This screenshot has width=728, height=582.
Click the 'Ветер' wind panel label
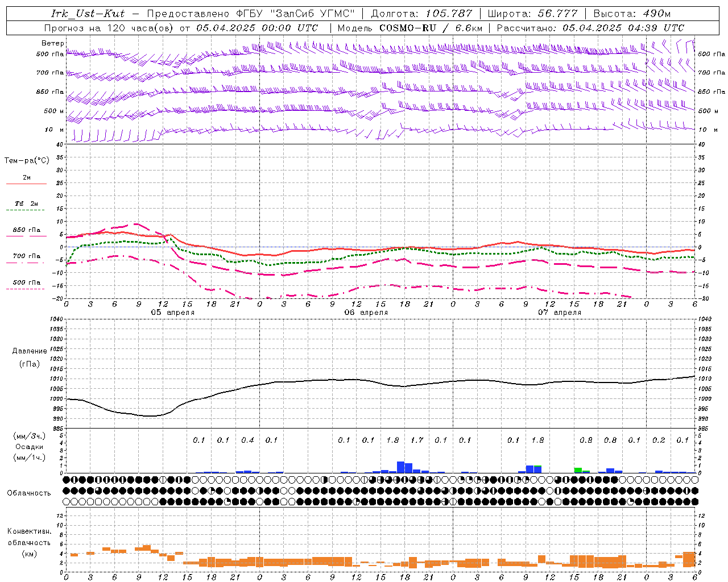[53, 43]
